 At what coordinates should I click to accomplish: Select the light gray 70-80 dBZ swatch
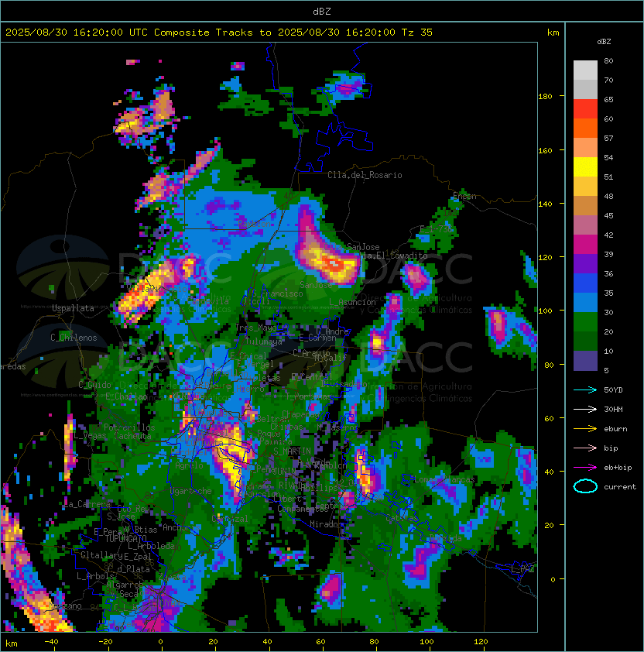click(585, 70)
